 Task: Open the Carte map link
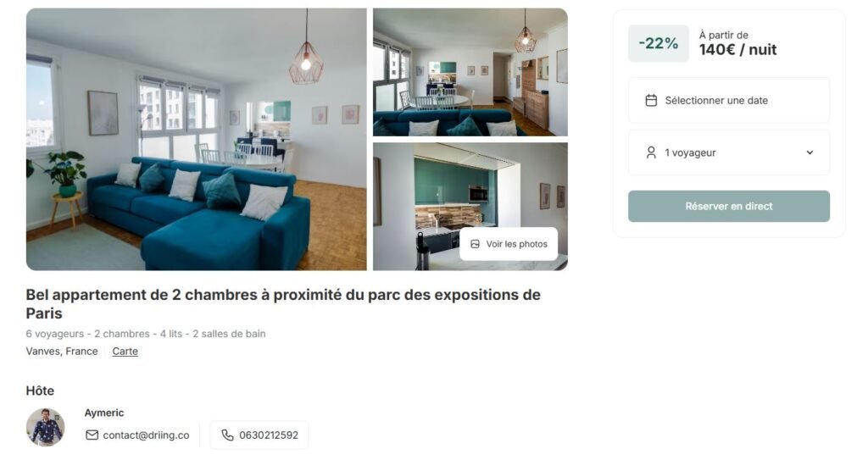click(125, 351)
